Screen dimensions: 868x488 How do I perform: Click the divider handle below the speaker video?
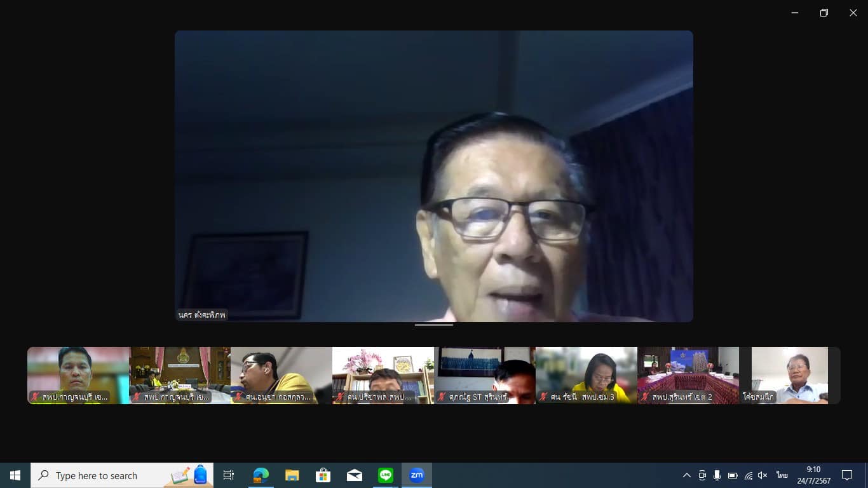pyautogui.click(x=434, y=325)
